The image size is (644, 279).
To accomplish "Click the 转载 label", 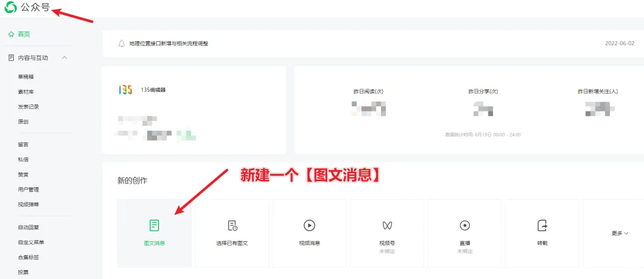I will pos(542,243).
